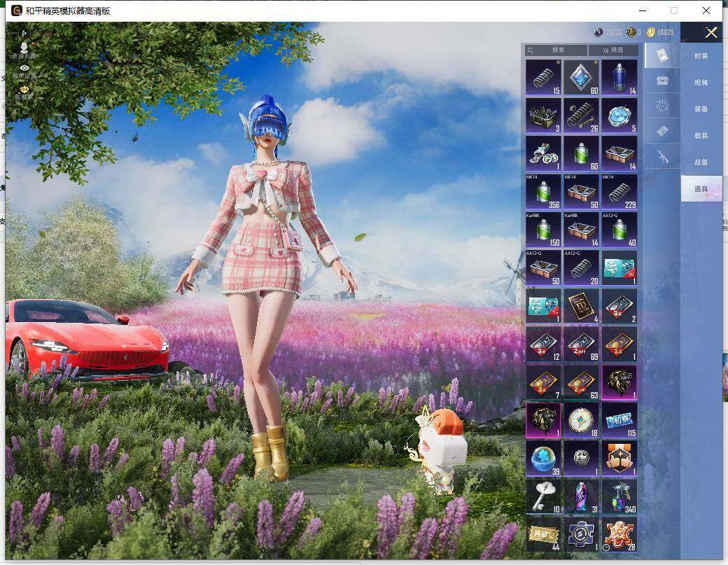
Task: Select the blue ticket item with count 115
Action: 619,420
